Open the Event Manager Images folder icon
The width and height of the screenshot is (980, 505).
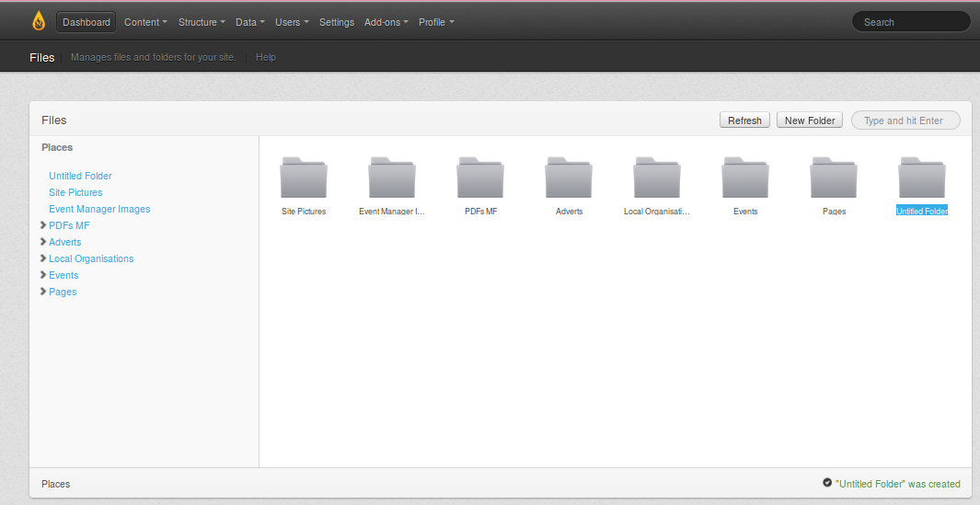pyautogui.click(x=392, y=178)
